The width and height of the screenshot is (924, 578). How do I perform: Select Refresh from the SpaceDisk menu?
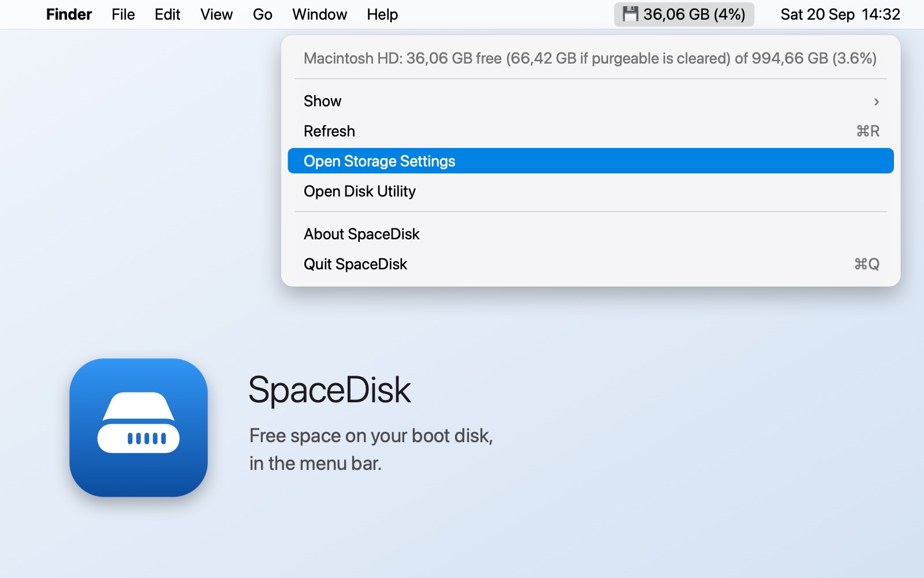coord(591,131)
